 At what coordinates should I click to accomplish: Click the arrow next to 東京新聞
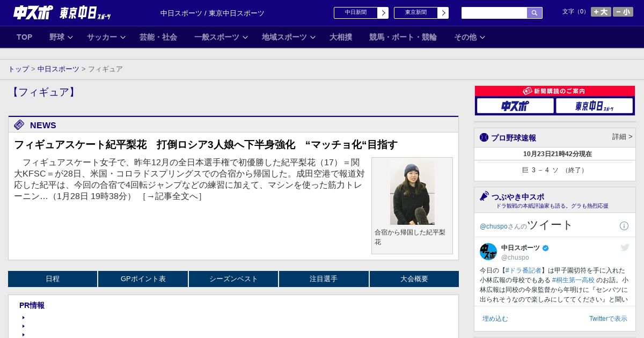point(443,13)
